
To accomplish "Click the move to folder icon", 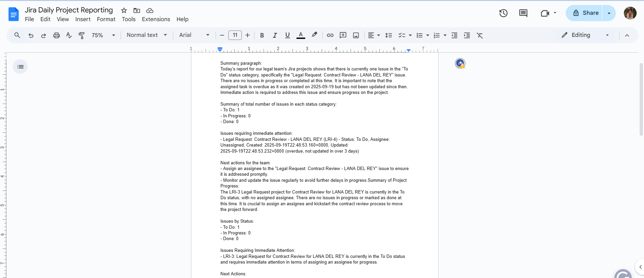I will click(137, 10).
